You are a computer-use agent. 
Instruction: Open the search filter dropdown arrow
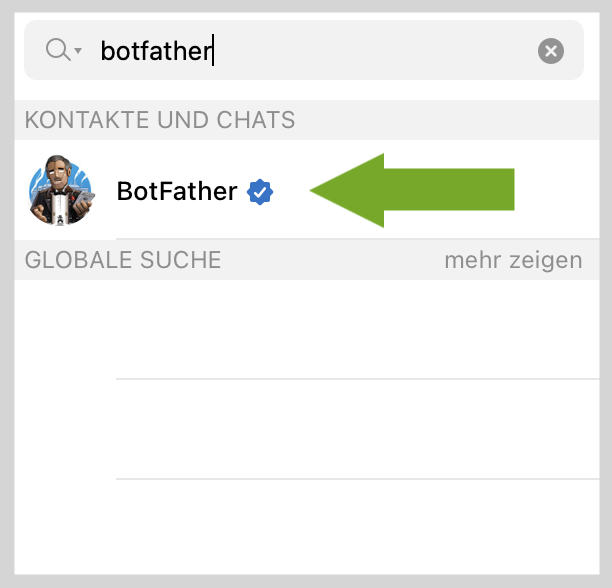(x=78, y=52)
